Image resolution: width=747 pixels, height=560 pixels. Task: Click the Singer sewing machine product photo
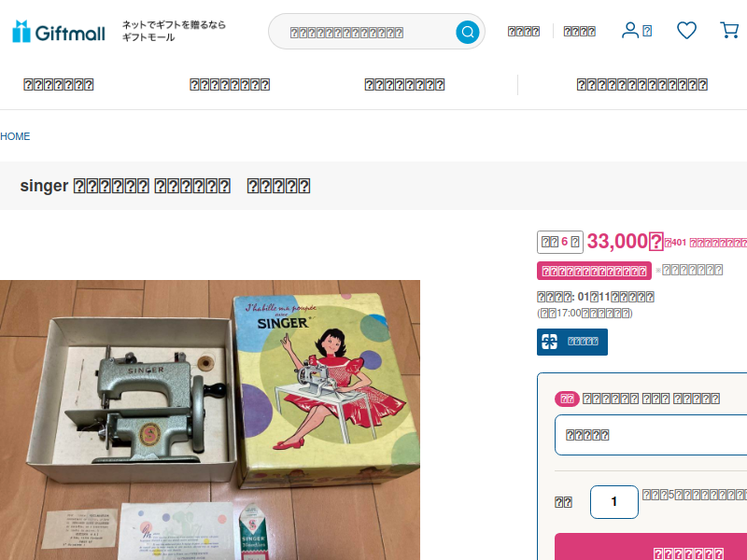[209, 419]
